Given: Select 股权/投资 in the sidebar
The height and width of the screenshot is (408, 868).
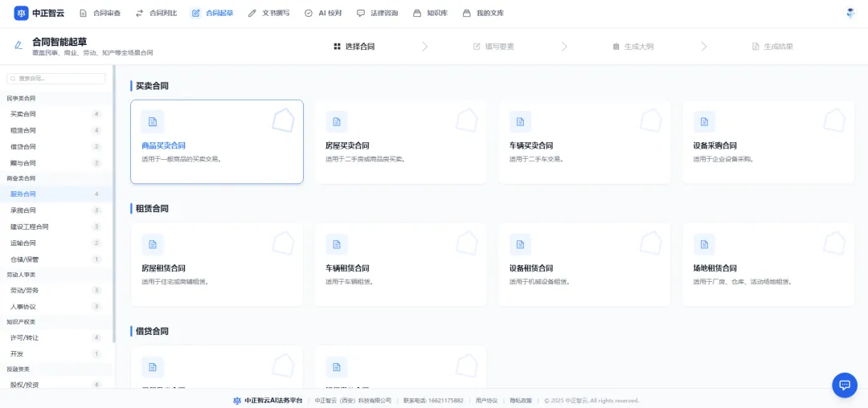Looking at the screenshot, I should (56, 385).
